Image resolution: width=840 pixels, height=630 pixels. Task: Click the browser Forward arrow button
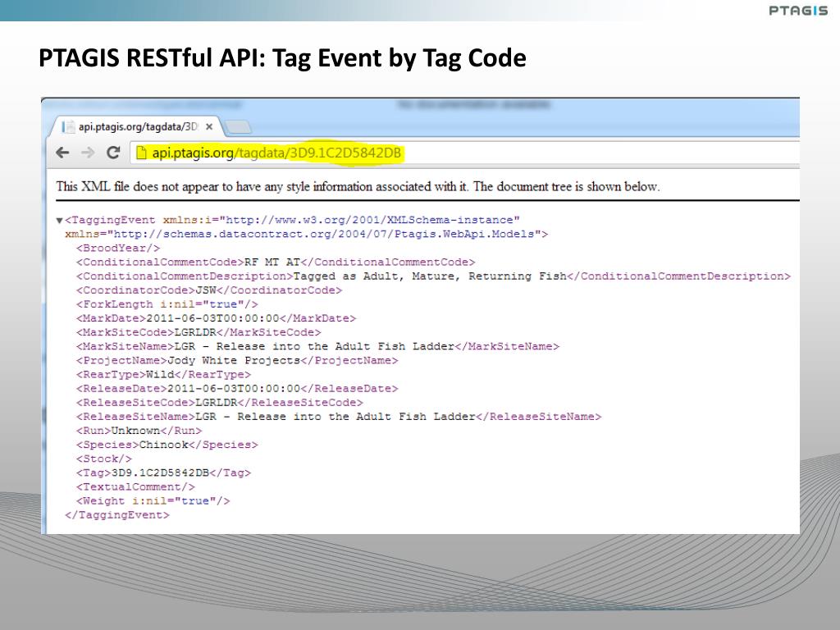pyautogui.click(x=88, y=153)
